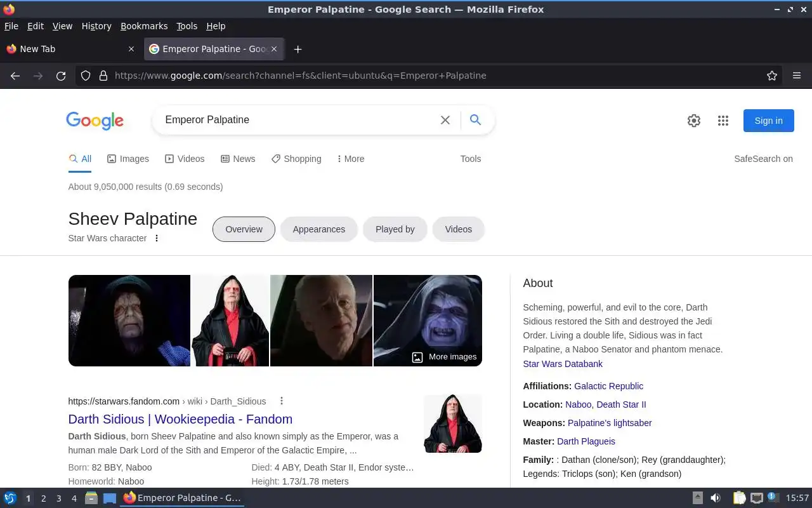Viewport: 812px width, 508px height.
Task: Click the volume speaker tray icon
Action: (716, 498)
